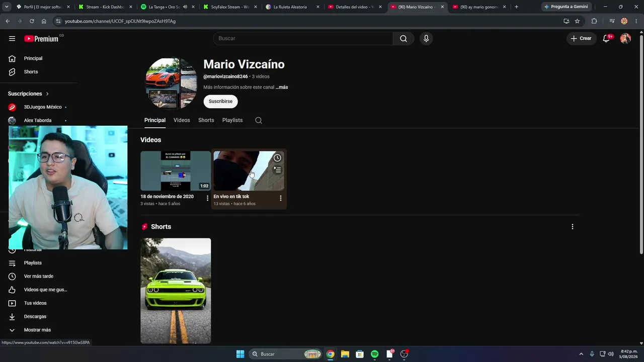Expand the channel description with '...más'
Image resolution: width=644 pixels, height=362 pixels.
tap(282, 87)
